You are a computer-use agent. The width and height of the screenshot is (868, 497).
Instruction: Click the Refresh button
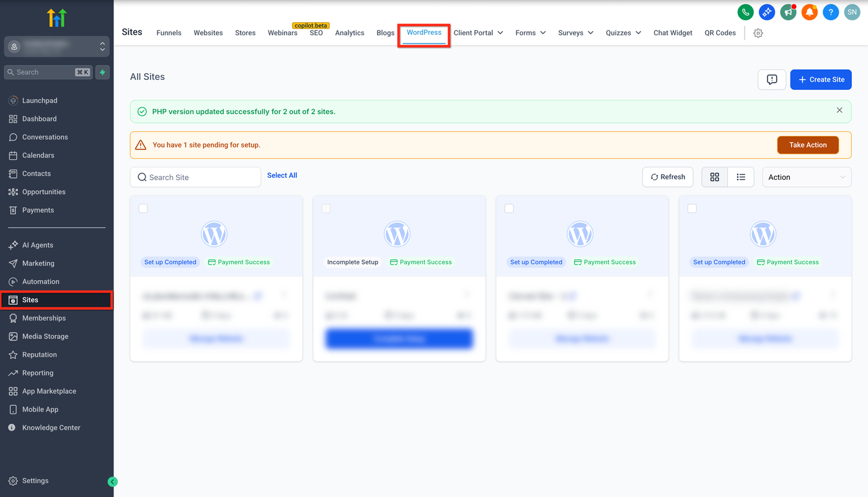tap(668, 177)
